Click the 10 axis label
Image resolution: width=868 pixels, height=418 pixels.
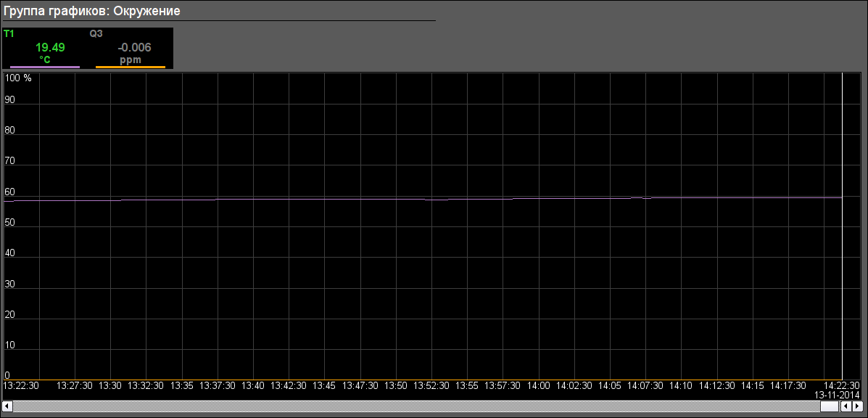10,345
